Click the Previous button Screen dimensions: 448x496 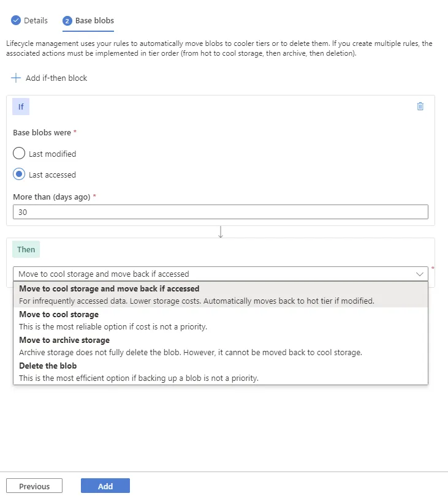tap(34, 486)
